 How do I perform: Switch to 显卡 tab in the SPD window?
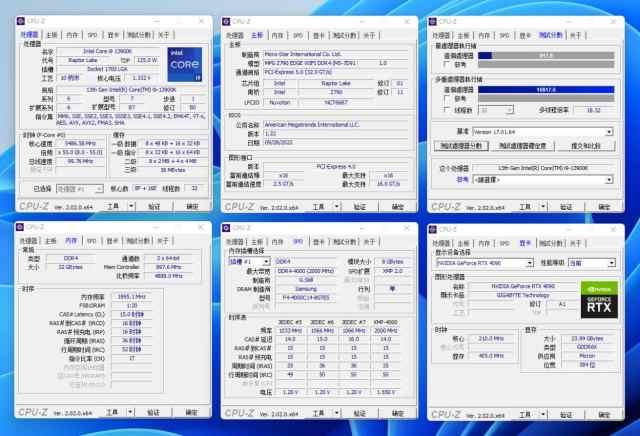[319, 242]
